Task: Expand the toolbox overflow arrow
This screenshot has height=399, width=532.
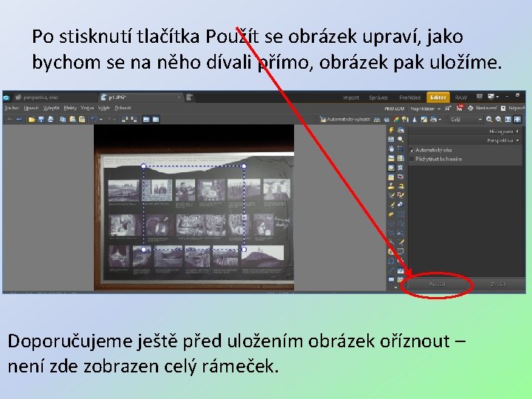Action: coord(395,287)
